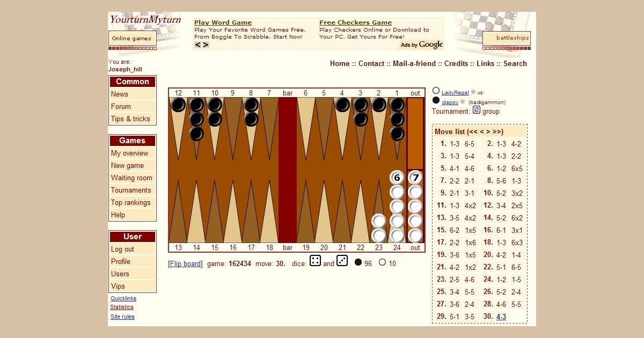
Task: Open the Credits link
Action: [x=456, y=63]
